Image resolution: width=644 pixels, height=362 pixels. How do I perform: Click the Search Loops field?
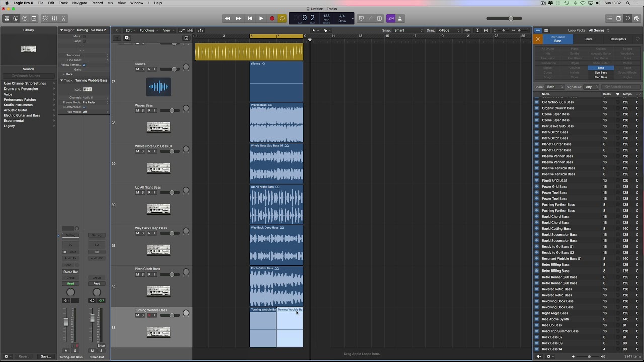click(621, 87)
